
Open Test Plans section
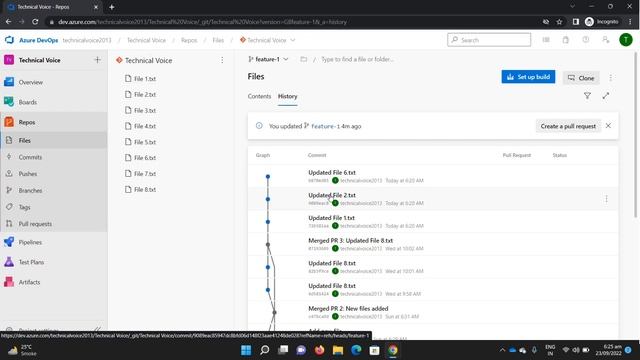click(x=31, y=262)
